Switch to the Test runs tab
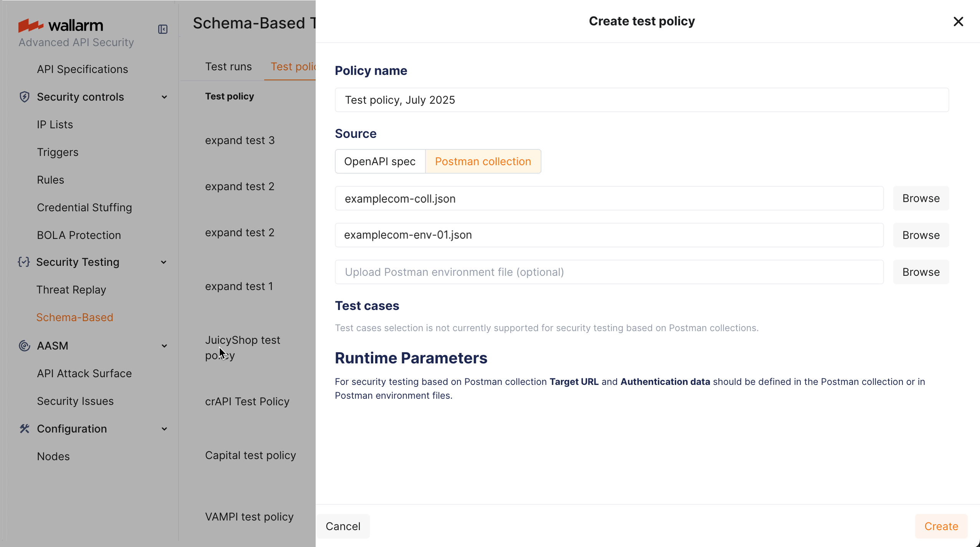This screenshot has width=980, height=547. point(228,66)
